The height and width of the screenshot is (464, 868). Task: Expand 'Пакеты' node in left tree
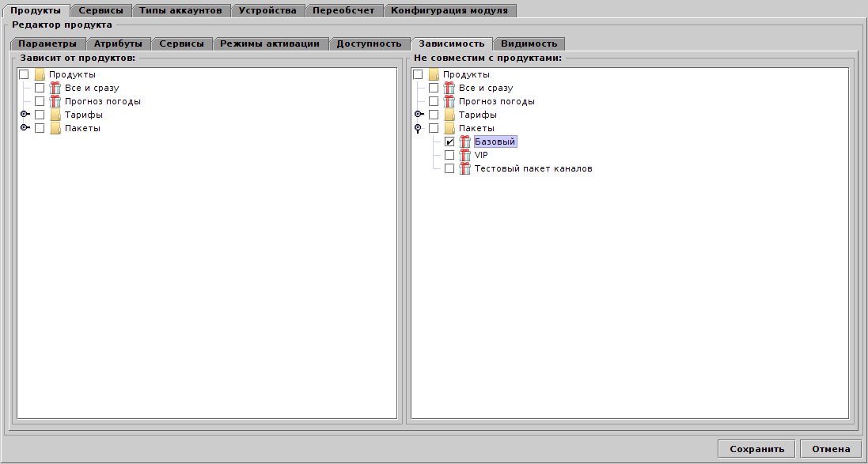25,128
